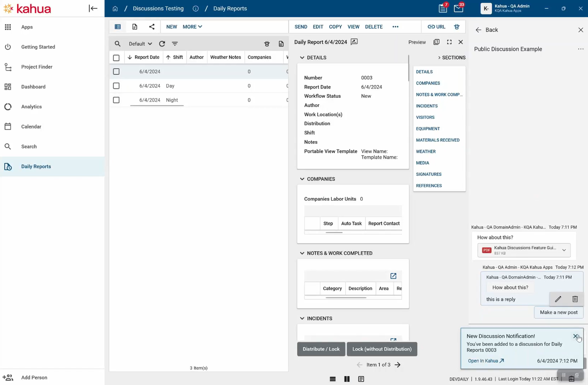Expand Daily Report to fullscreen

point(449,42)
